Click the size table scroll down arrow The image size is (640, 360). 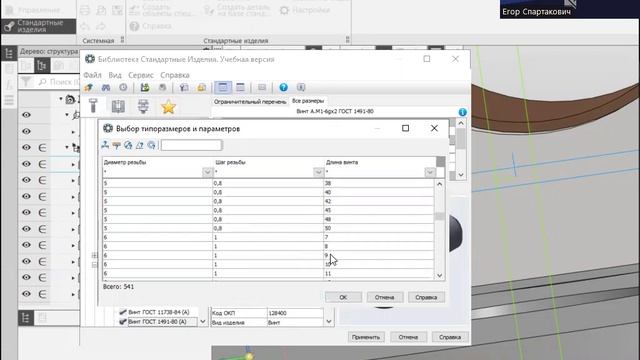coord(440,275)
